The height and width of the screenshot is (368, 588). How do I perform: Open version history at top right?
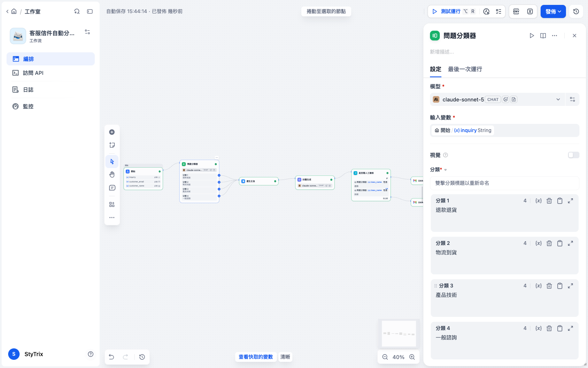pyautogui.click(x=576, y=11)
